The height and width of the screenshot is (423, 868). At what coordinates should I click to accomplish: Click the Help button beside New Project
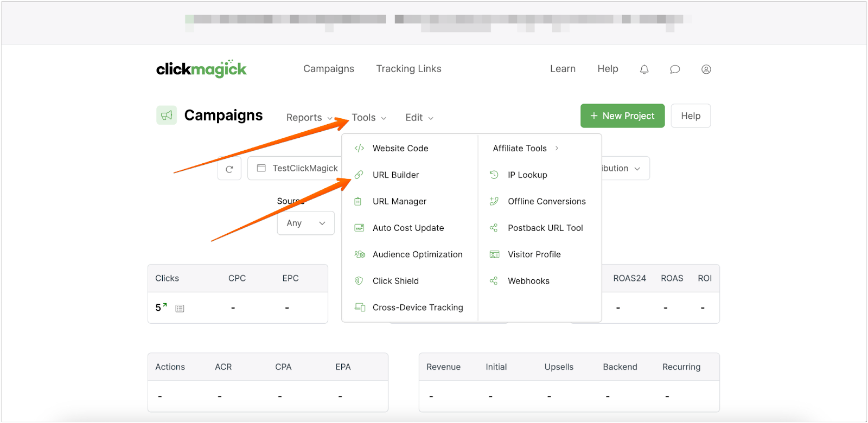tap(691, 116)
